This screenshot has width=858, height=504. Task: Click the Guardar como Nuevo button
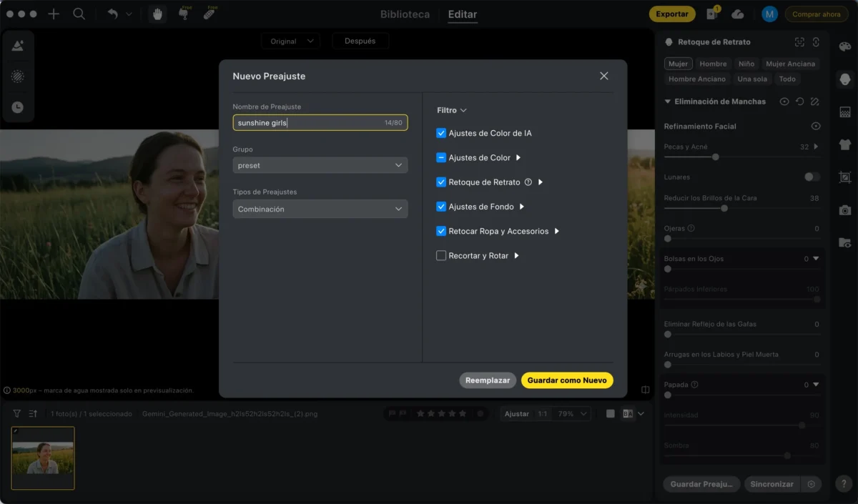click(567, 380)
